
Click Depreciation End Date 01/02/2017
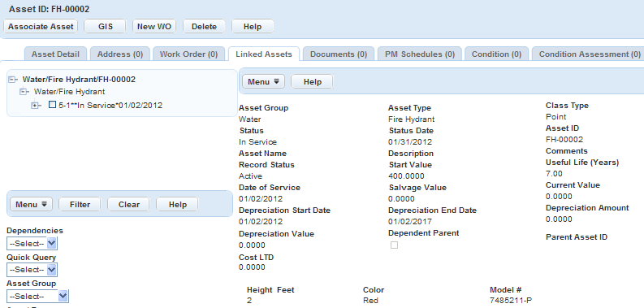tap(410, 222)
